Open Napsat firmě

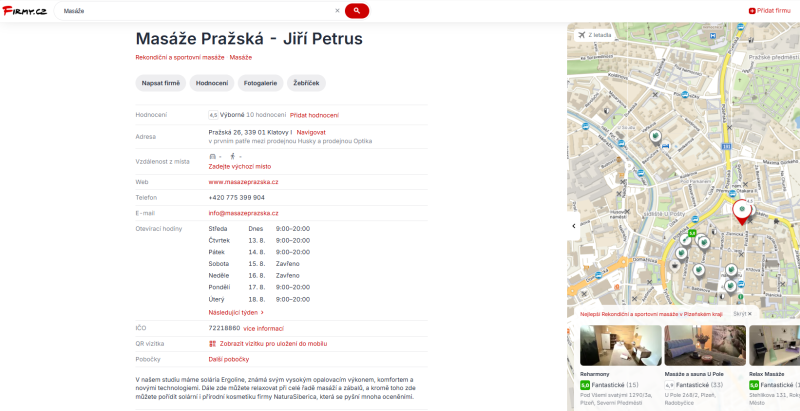(x=161, y=83)
